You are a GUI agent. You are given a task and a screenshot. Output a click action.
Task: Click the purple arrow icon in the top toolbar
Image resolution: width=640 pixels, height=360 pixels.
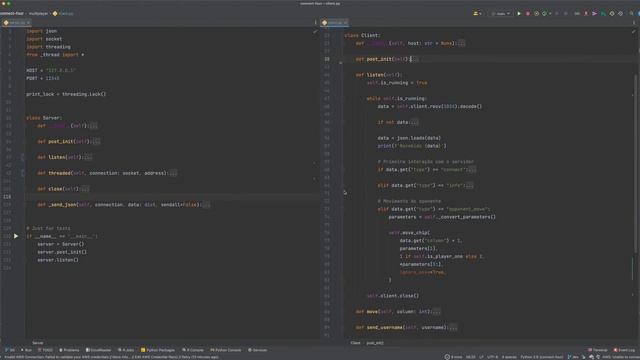[595, 13]
